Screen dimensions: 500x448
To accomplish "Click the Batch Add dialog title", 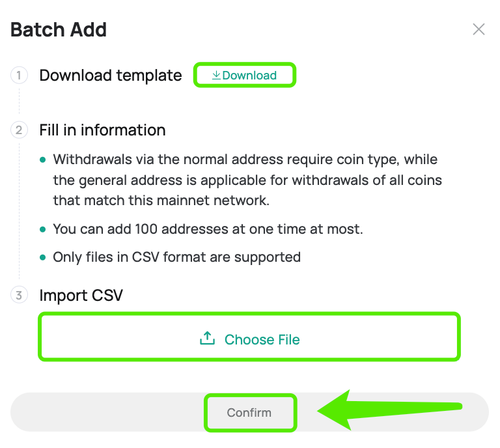I will [59, 30].
